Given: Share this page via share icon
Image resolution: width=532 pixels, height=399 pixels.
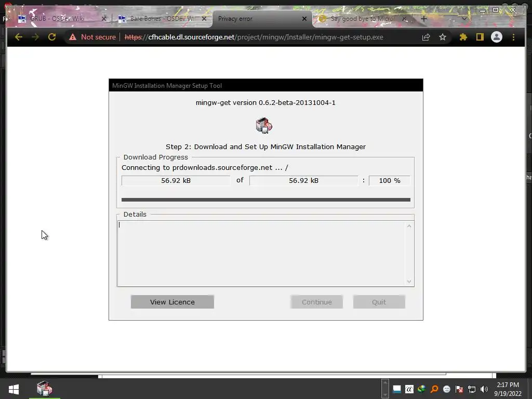Looking at the screenshot, I should click(426, 37).
